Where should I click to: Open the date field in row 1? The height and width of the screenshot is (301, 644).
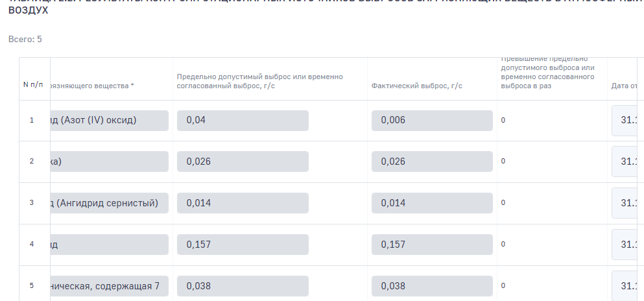pos(628,121)
